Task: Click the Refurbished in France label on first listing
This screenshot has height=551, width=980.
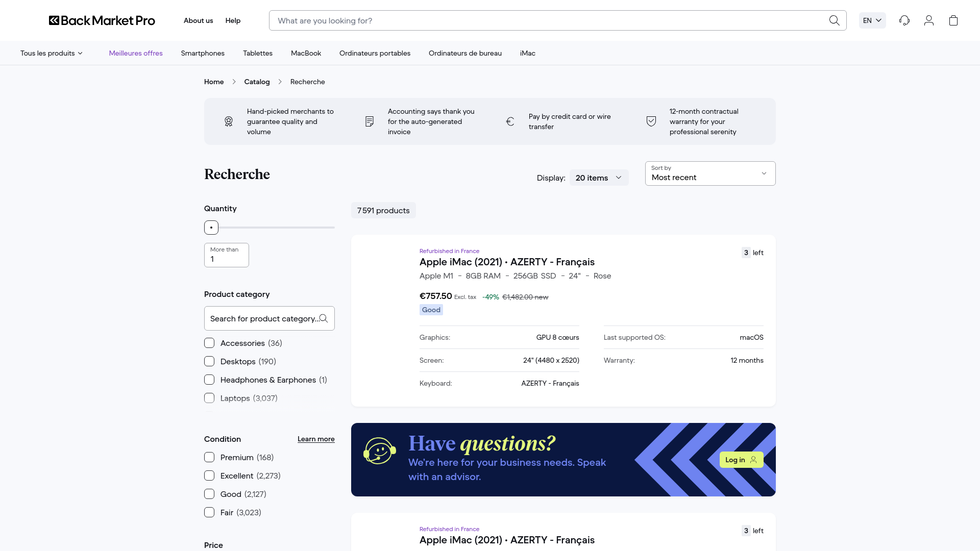Action: tap(449, 251)
